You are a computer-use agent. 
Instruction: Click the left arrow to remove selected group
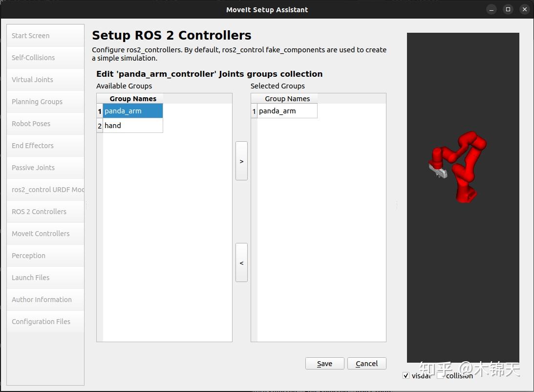click(241, 262)
